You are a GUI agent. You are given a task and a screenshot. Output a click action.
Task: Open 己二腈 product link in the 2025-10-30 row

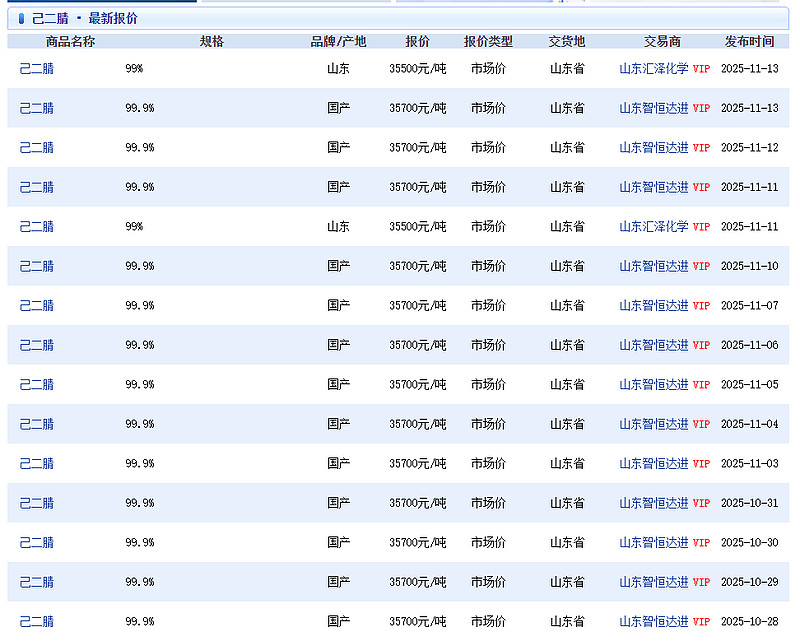37,543
